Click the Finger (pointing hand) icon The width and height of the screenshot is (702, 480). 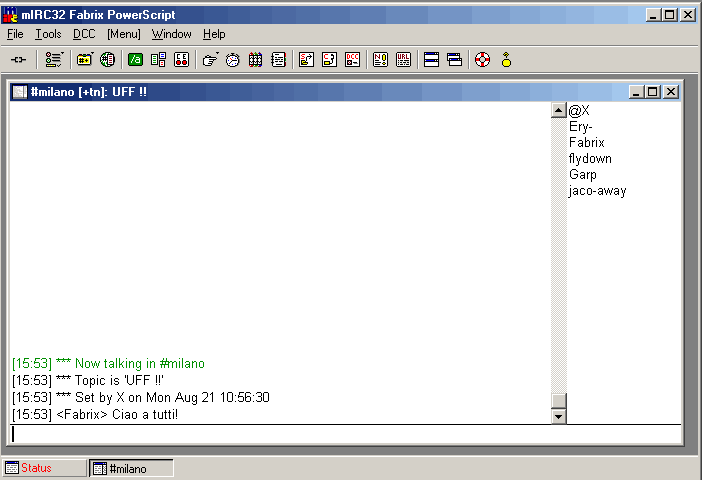tap(210, 60)
